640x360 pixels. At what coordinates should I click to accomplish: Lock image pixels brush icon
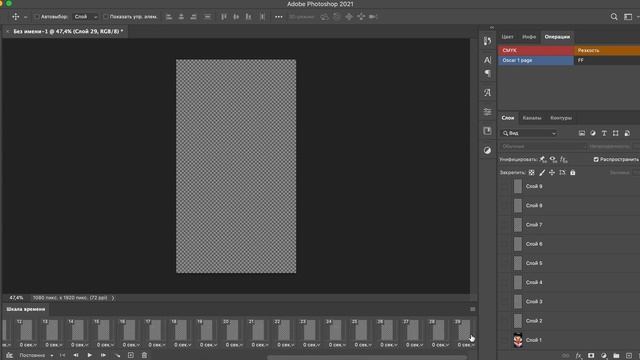[x=542, y=173]
